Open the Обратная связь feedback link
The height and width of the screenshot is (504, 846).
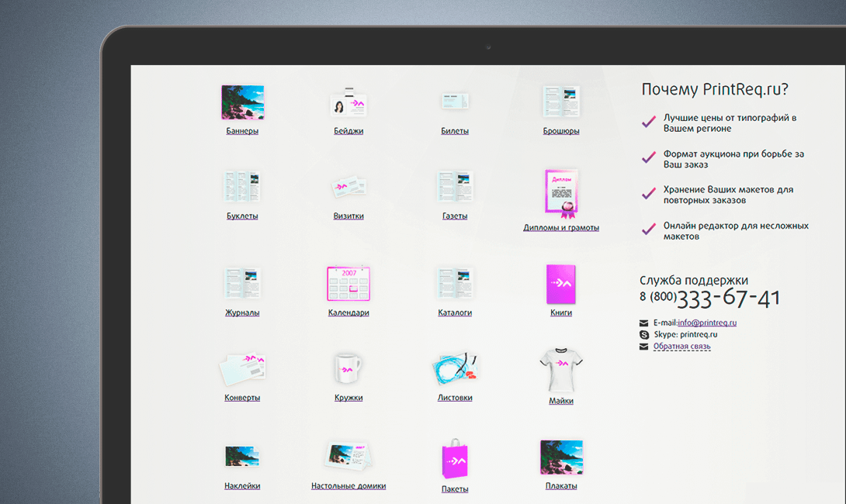pos(682,347)
